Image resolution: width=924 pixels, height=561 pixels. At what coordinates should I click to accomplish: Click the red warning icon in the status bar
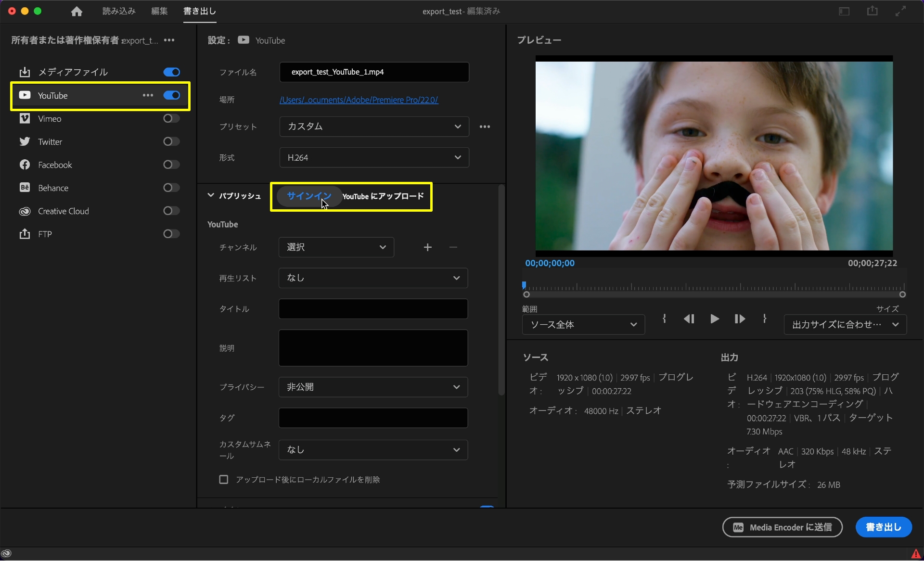pyautogui.click(x=915, y=554)
